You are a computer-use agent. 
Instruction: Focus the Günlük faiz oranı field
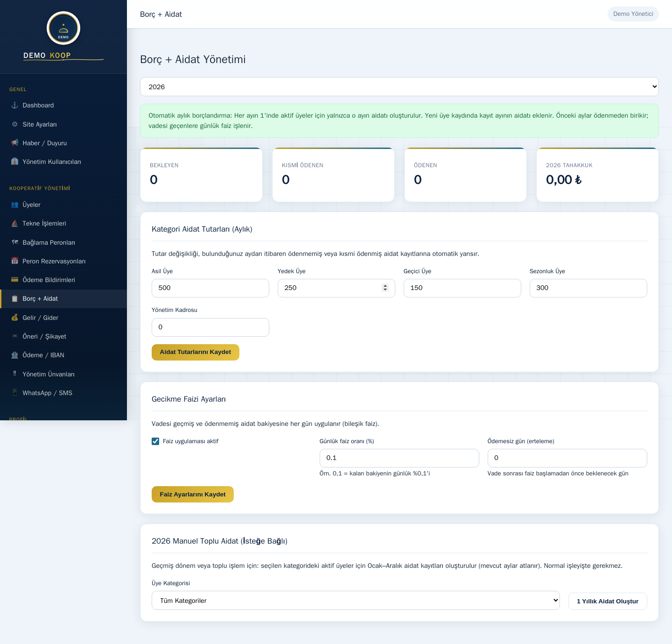pyautogui.click(x=399, y=458)
